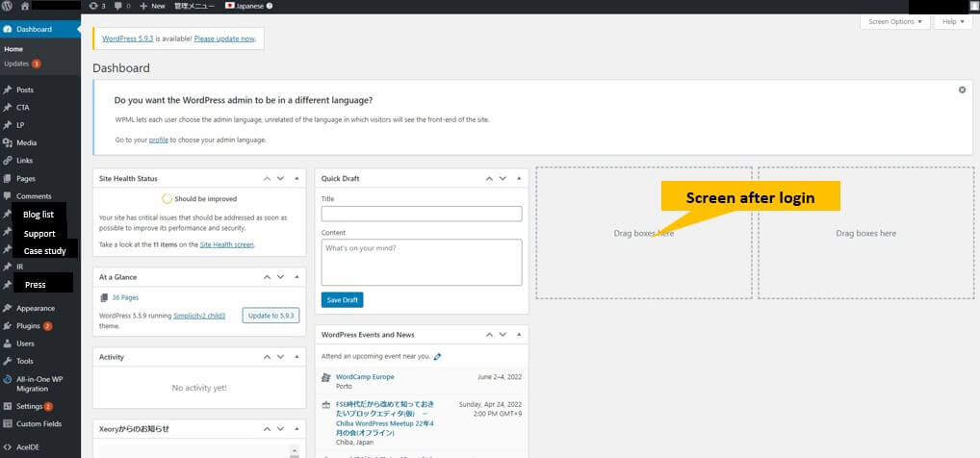980x458 pixels.
Task: Click the help question mark beside Japanese
Action: click(270, 6)
